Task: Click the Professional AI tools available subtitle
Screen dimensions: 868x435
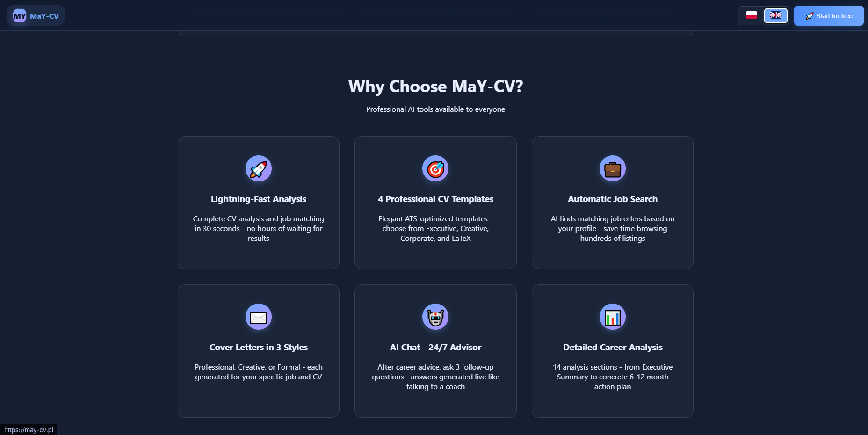Action: [435, 109]
